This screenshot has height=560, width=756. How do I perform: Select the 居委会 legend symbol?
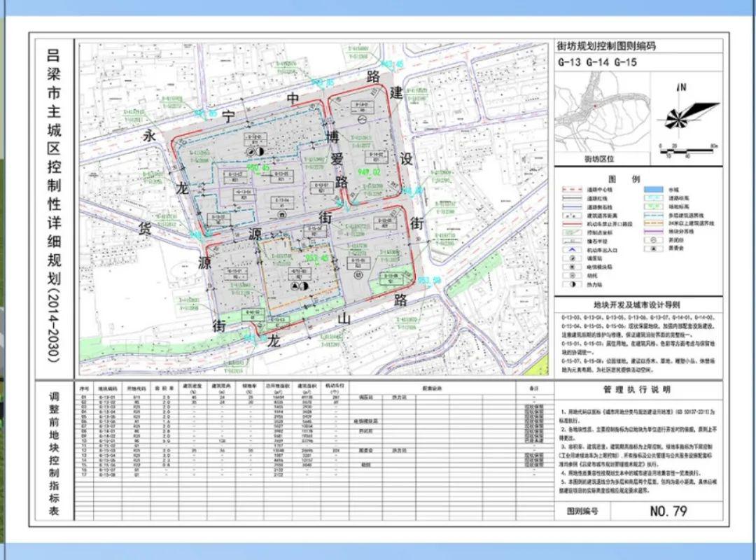click(654, 248)
